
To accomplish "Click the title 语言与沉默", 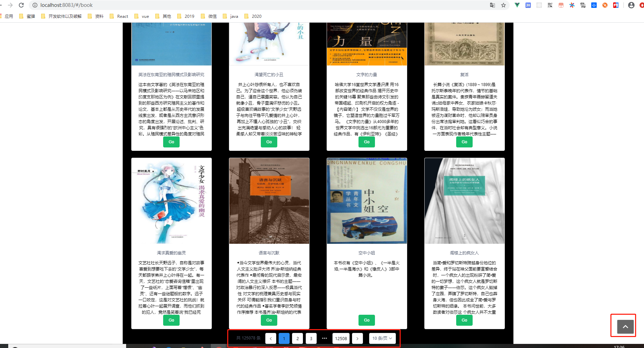I will [x=269, y=253].
